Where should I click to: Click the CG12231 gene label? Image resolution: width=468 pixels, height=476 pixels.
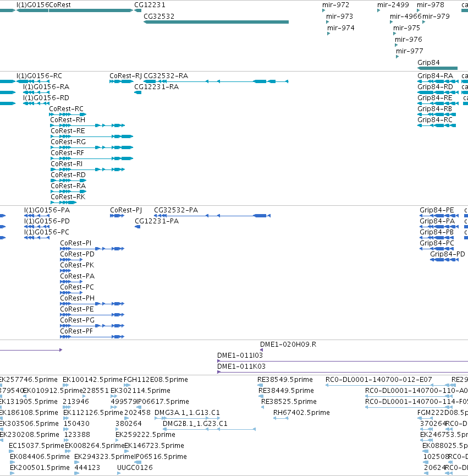point(150,5)
